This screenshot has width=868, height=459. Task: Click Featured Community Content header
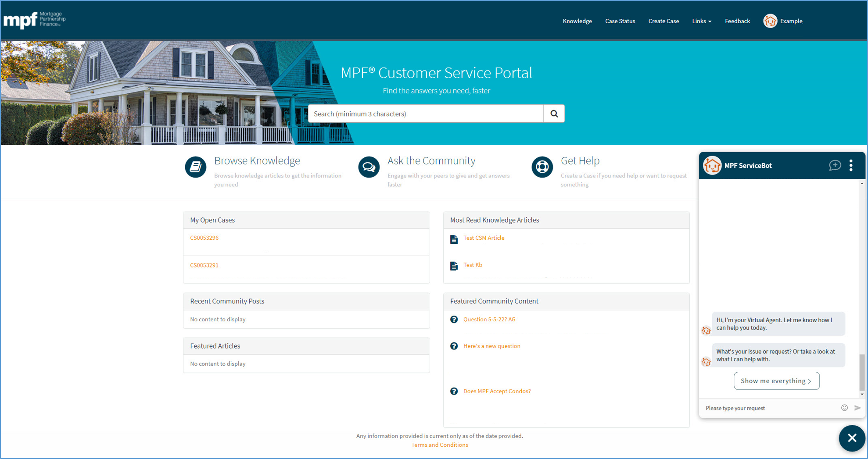click(x=566, y=301)
